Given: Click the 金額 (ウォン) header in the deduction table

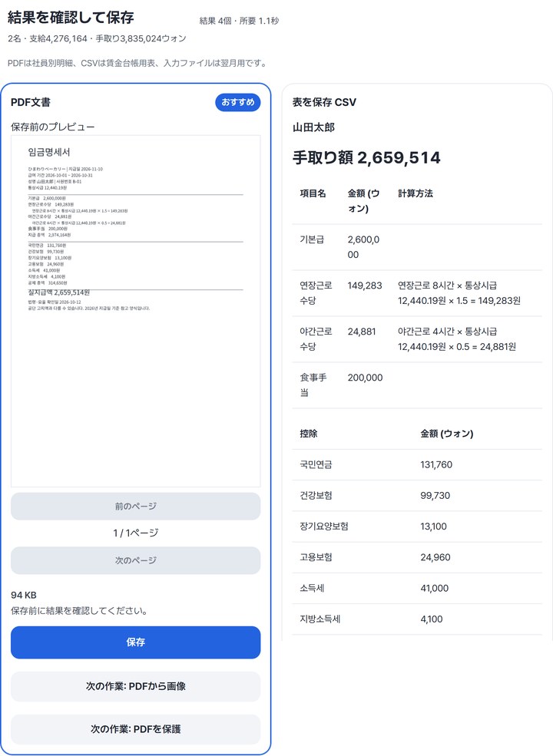Looking at the screenshot, I should (447, 434).
